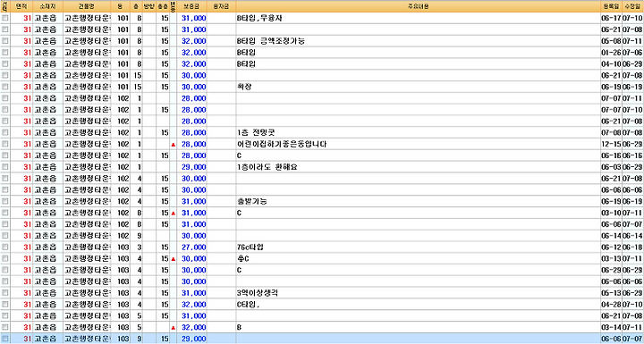Click the 06-17 registration date
This screenshot has width=644, height=344.
pyautogui.click(x=611, y=19)
